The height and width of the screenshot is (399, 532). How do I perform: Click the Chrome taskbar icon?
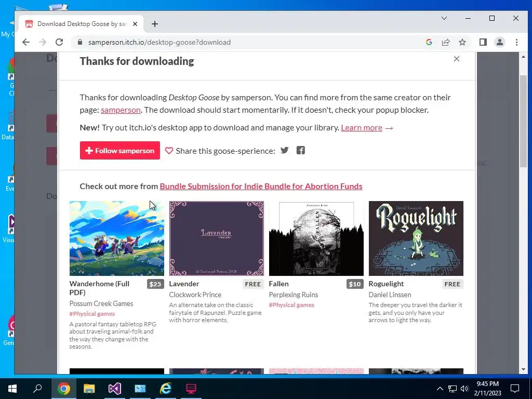pos(64,389)
